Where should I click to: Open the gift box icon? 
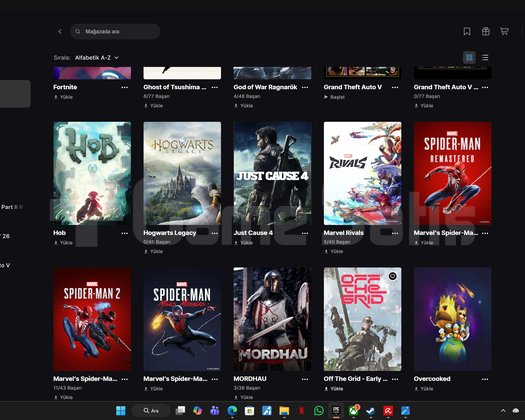[485, 31]
